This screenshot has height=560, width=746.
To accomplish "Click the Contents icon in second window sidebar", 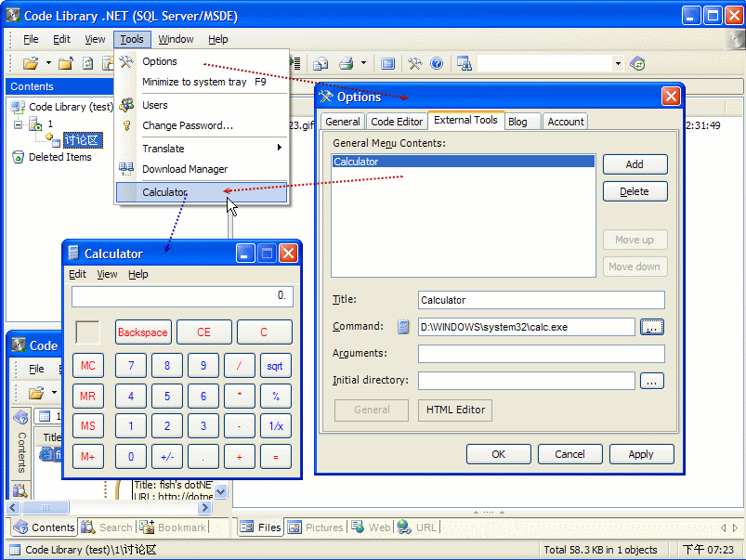I will pyautogui.click(x=20, y=417).
